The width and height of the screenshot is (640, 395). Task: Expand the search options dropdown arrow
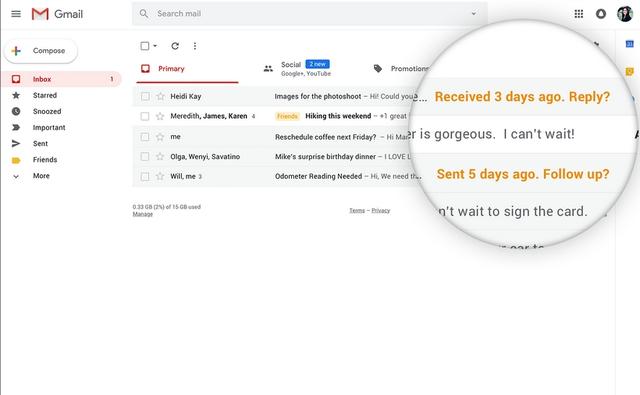pyautogui.click(x=473, y=13)
